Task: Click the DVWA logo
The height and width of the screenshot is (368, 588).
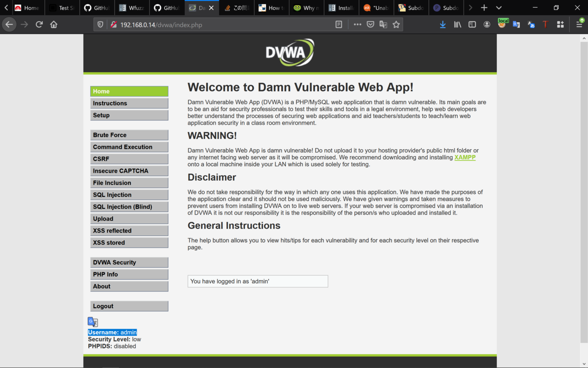Action: pos(290,53)
